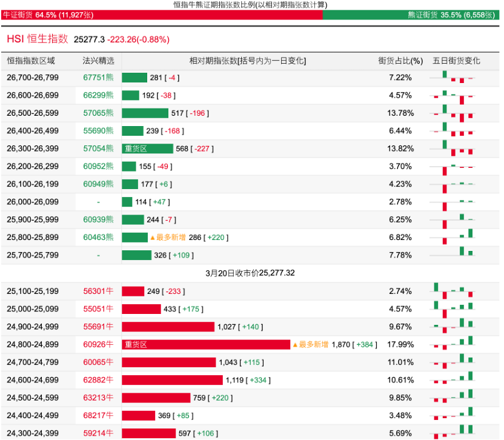Select the 60926牛 bull certificate link

[98, 344]
